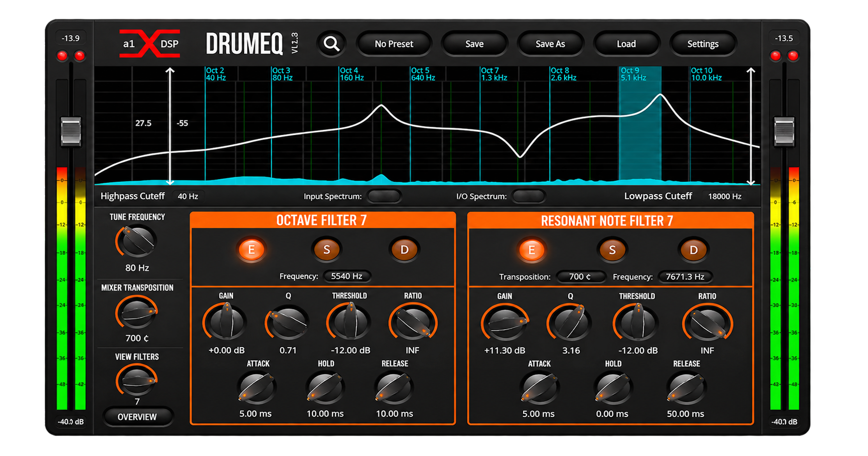This screenshot has height=456, width=868.
Task: Click Octave Filter Ratio knob
Action: coord(413,322)
